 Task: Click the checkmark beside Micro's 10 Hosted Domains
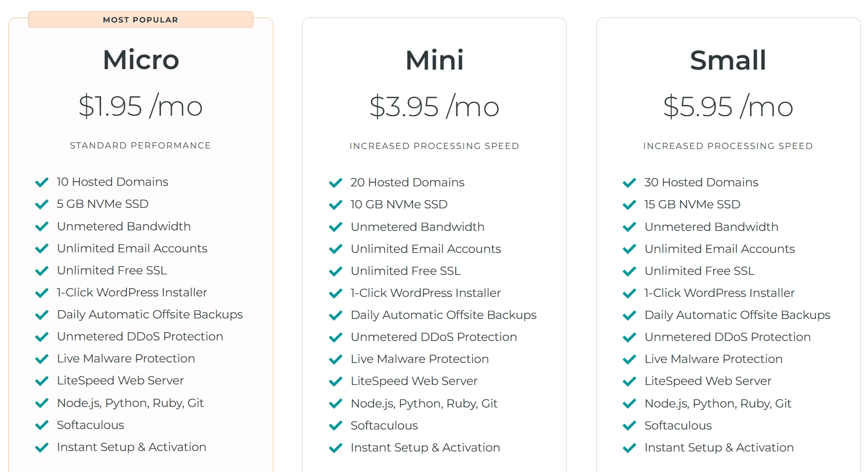pos(41,182)
